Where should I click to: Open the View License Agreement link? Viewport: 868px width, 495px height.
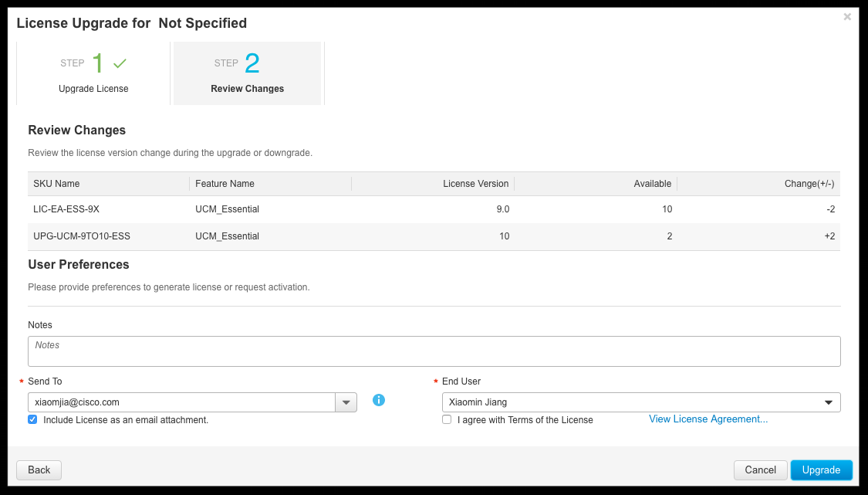click(x=708, y=419)
